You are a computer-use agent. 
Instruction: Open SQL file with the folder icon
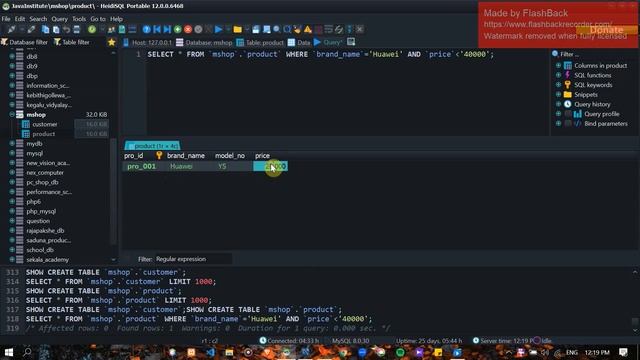238,29
